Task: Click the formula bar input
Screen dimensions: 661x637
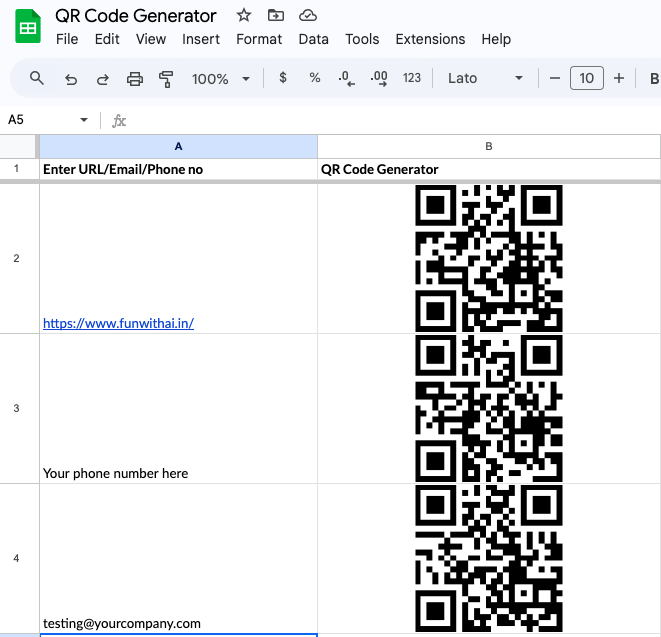Action: pos(392,121)
